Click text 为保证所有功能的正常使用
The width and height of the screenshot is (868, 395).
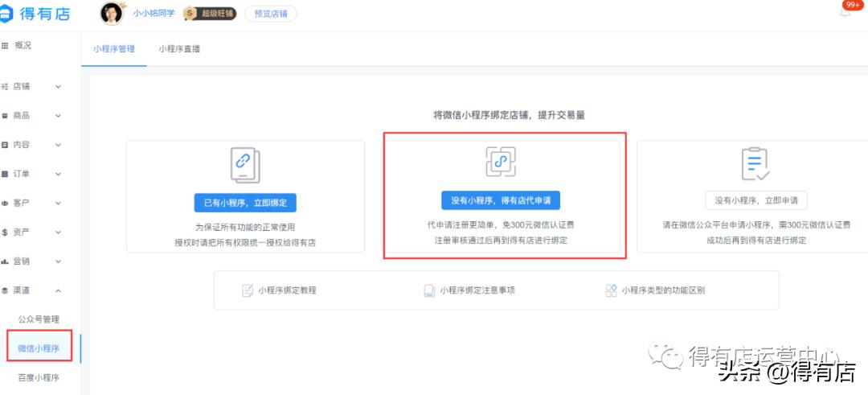(245, 227)
